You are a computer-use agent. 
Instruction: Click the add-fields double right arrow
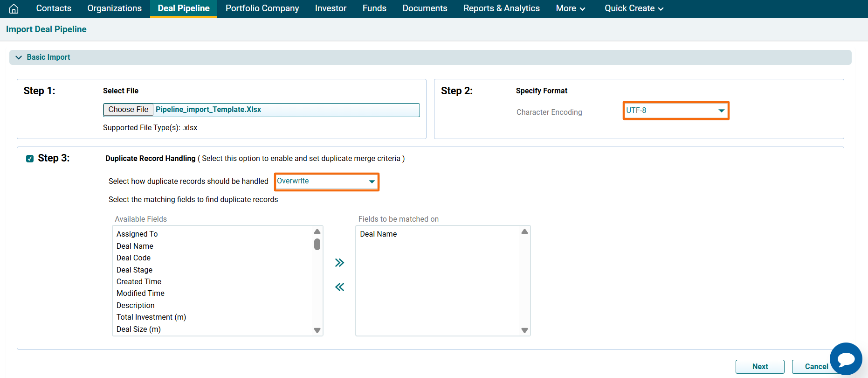339,263
